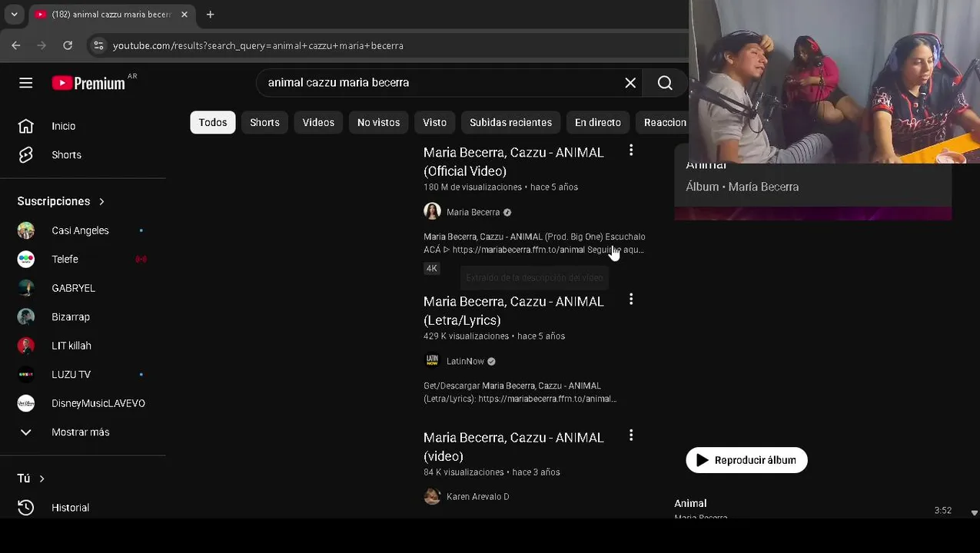Image resolution: width=980 pixels, height=553 pixels.
Task: Open the tab search dropdown arrow
Action: click(14, 14)
